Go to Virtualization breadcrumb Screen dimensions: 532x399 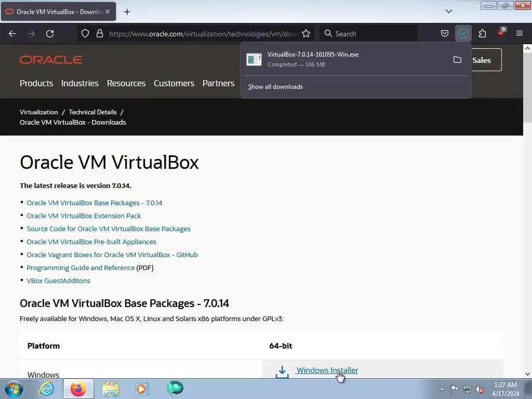click(x=38, y=112)
